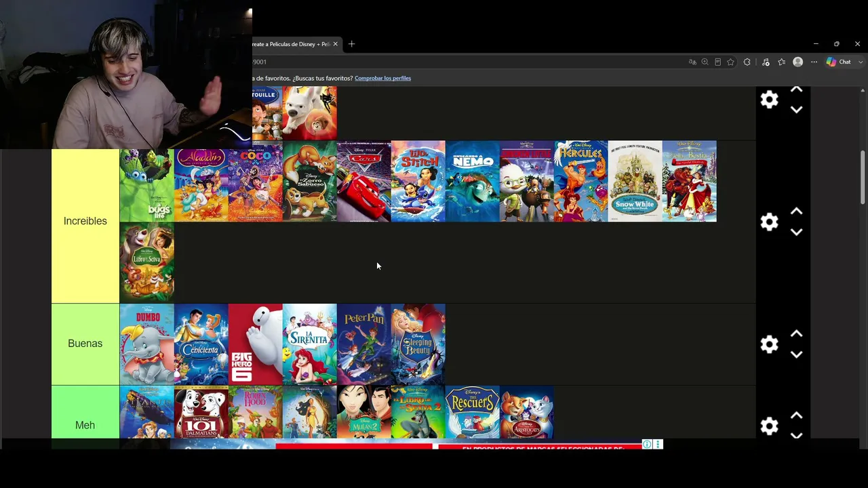Close the Peliculas de Disney tab

335,44
